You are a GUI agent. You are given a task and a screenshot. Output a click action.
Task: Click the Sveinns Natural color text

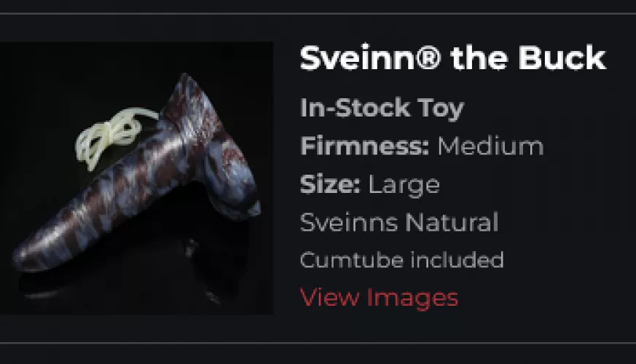tap(399, 222)
